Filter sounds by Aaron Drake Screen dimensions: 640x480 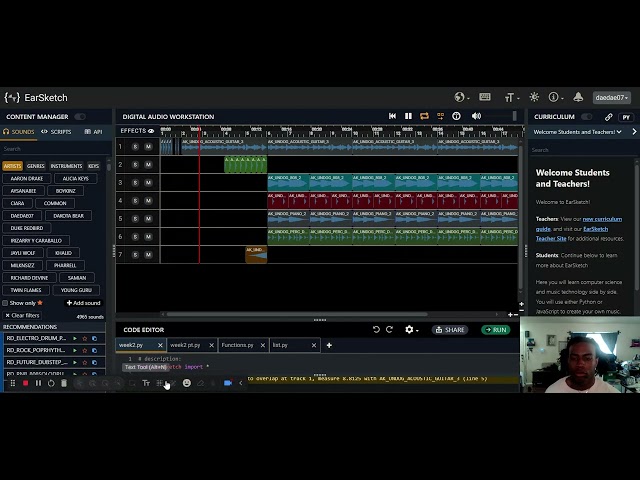pyautogui.click(x=27, y=179)
